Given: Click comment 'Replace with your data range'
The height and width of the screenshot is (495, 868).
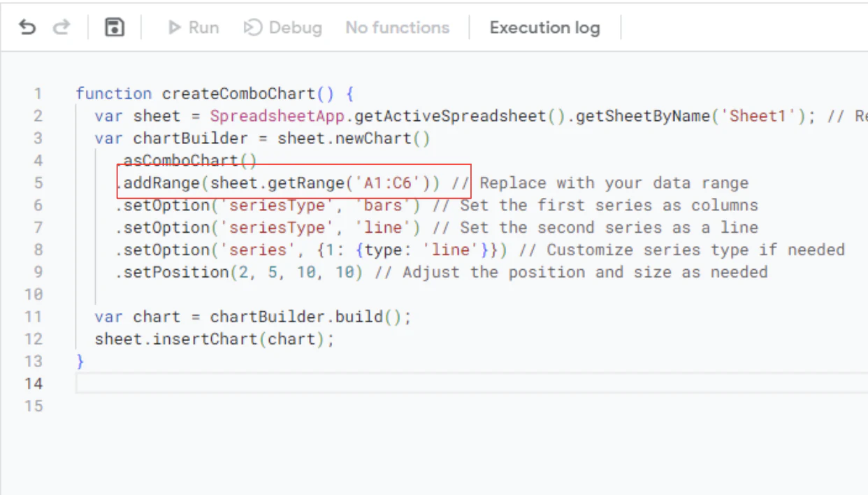Looking at the screenshot, I should [x=614, y=183].
